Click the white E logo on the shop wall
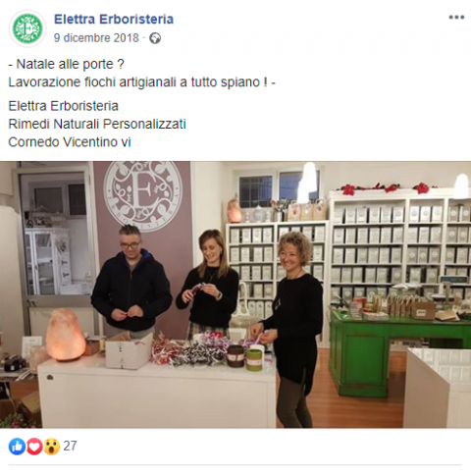The height and width of the screenshot is (476, 471). (142, 195)
